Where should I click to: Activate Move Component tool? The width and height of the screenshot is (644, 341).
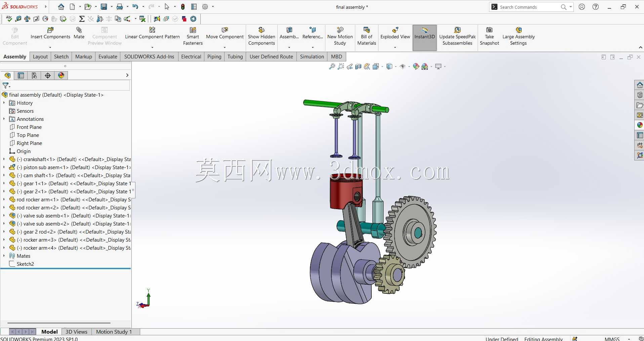coord(225,33)
